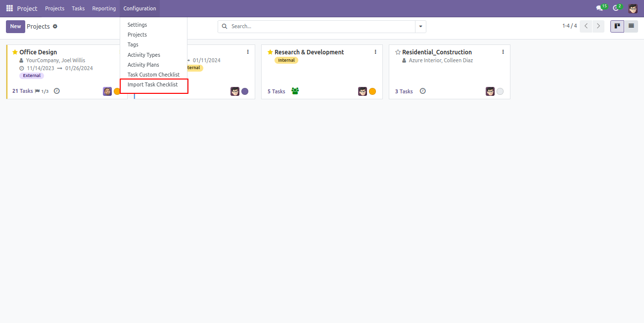Open the Residential_Construction card options menu
644x323 pixels.
click(x=503, y=52)
